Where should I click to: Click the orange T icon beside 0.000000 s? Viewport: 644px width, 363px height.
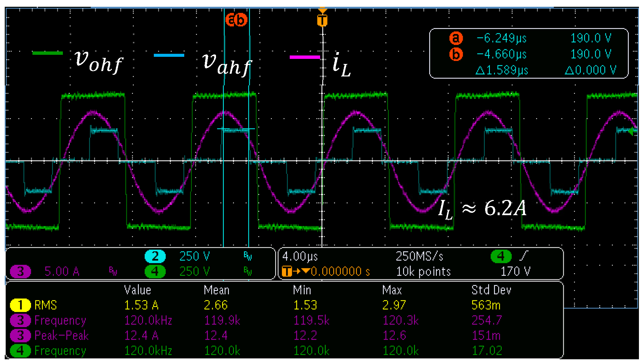[x=287, y=271]
